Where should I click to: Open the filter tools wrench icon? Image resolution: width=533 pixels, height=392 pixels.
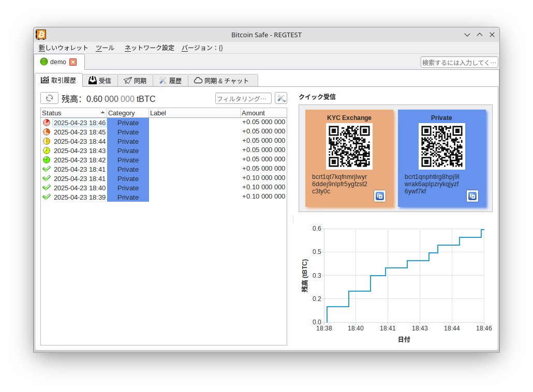click(281, 98)
